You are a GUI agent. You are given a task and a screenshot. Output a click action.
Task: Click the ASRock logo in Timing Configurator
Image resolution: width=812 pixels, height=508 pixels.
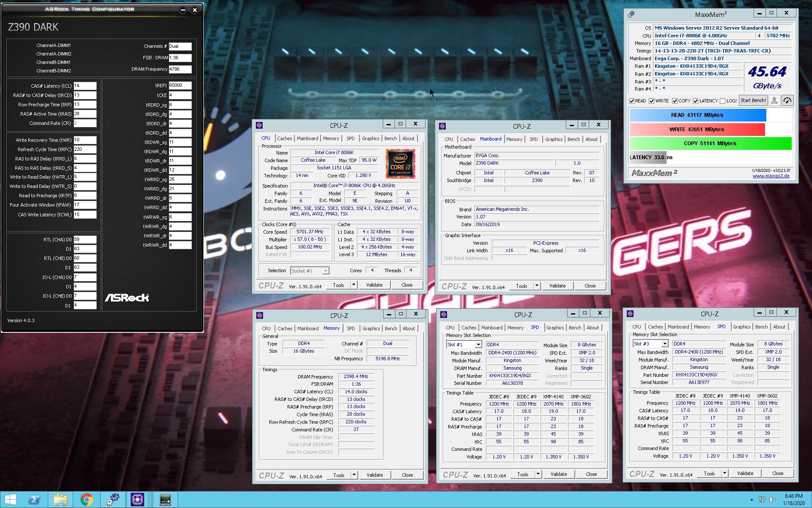click(127, 298)
